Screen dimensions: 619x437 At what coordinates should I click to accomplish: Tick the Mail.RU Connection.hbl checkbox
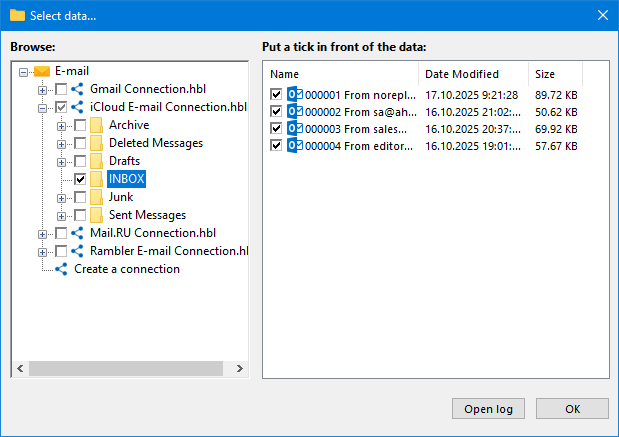coord(61,233)
